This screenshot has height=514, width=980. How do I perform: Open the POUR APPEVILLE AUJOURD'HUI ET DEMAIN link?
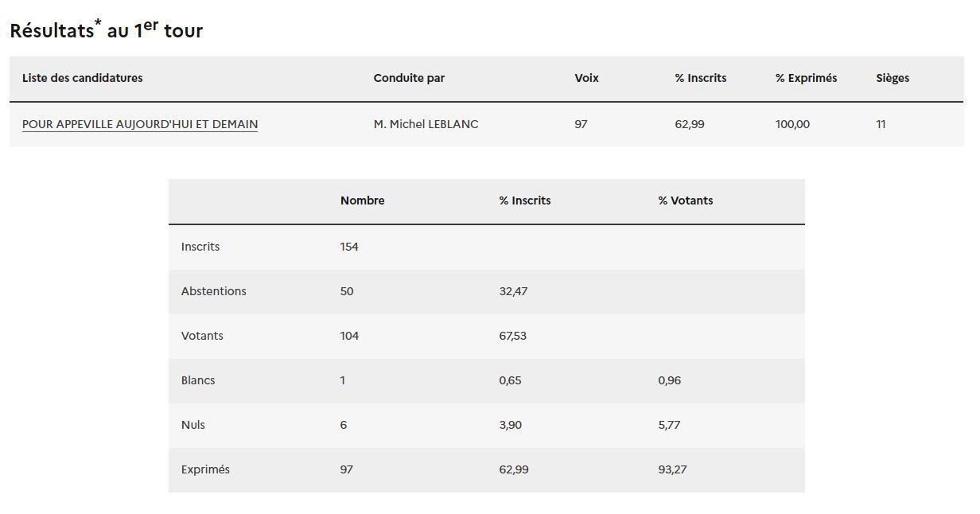(x=140, y=124)
